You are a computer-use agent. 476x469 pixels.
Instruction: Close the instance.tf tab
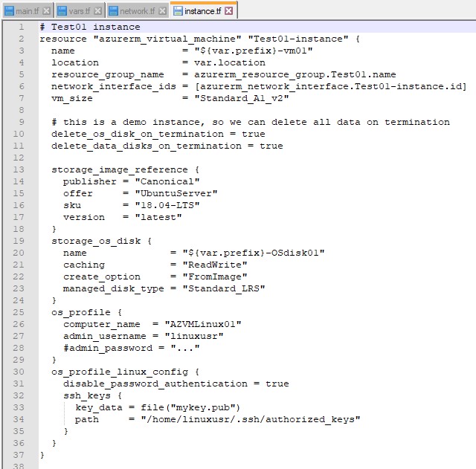[228, 11]
